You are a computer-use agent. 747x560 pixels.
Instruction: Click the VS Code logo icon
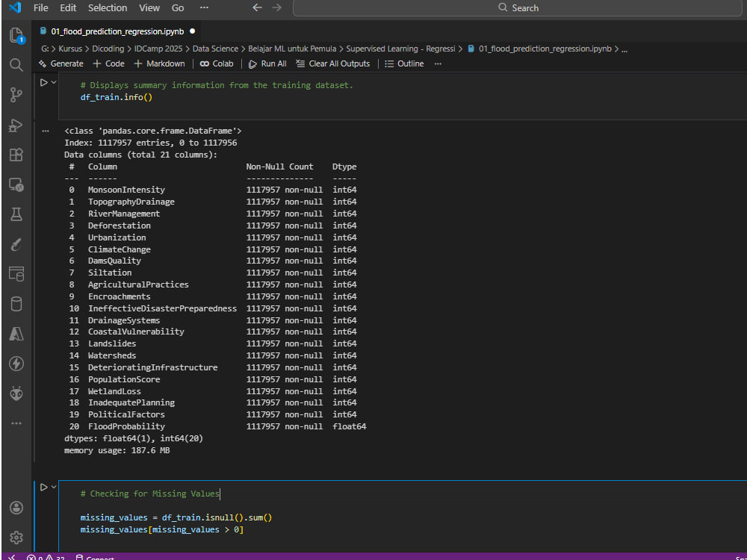[15, 7]
